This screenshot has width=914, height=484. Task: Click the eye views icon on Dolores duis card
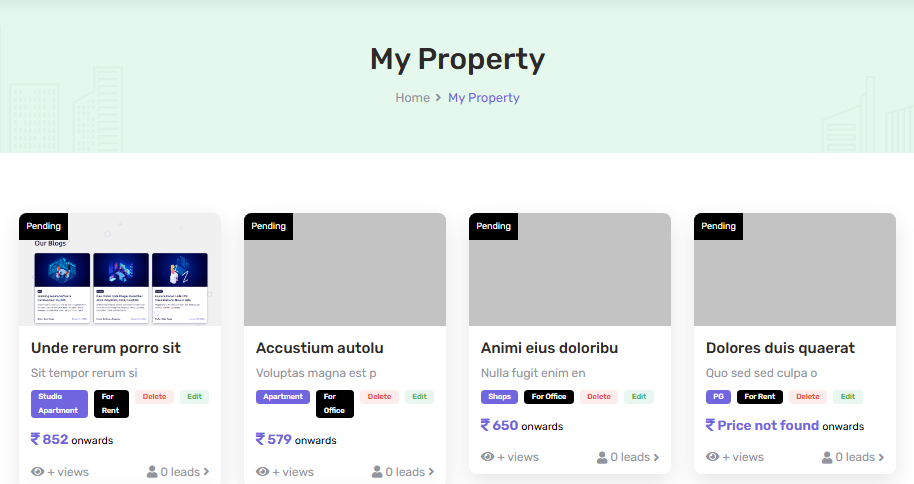pos(713,457)
